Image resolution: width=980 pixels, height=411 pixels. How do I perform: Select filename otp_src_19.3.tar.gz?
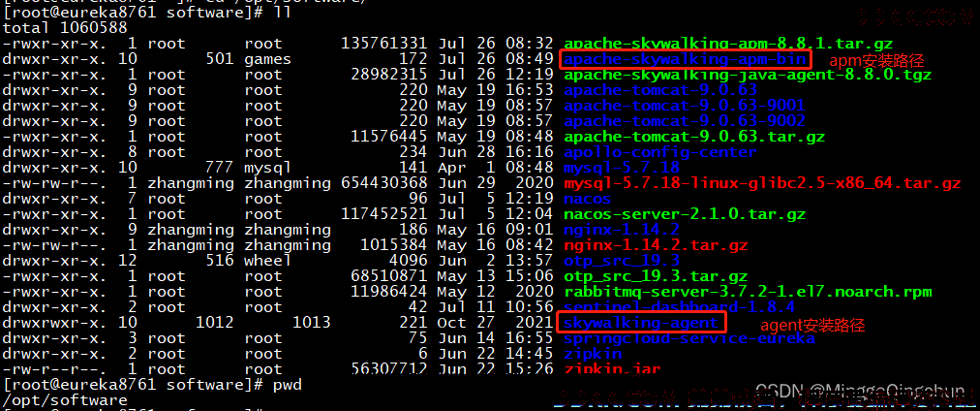(x=655, y=276)
